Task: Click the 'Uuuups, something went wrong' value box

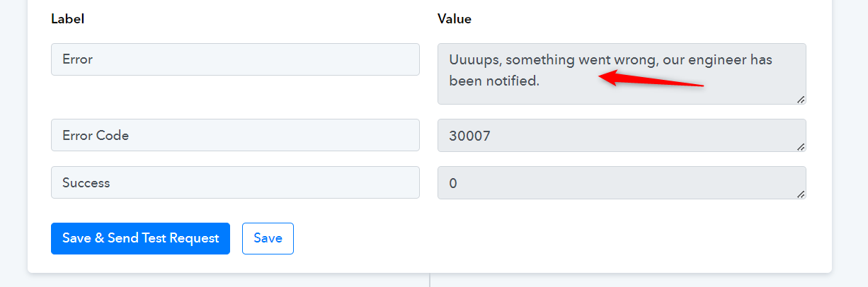Action: (x=622, y=74)
